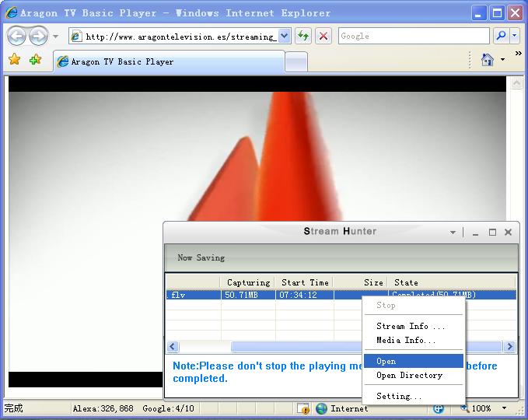Click the Size column header
Viewport: 528px width, 420px height.
pyautogui.click(x=360, y=282)
